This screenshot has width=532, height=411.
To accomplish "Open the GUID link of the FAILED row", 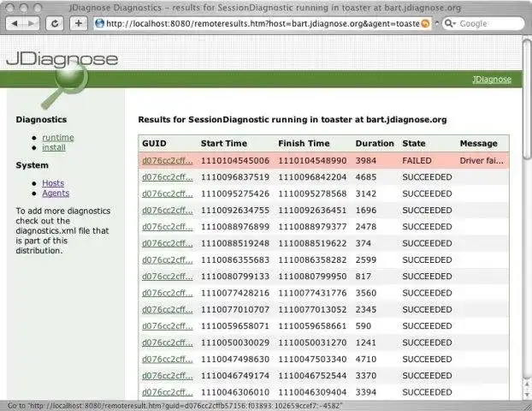I will tap(168, 161).
